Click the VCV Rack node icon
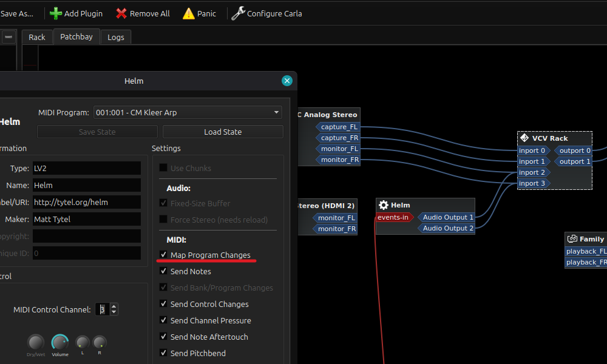This screenshot has height=364, width=607. pyautogui.click(x=524, y=138)
